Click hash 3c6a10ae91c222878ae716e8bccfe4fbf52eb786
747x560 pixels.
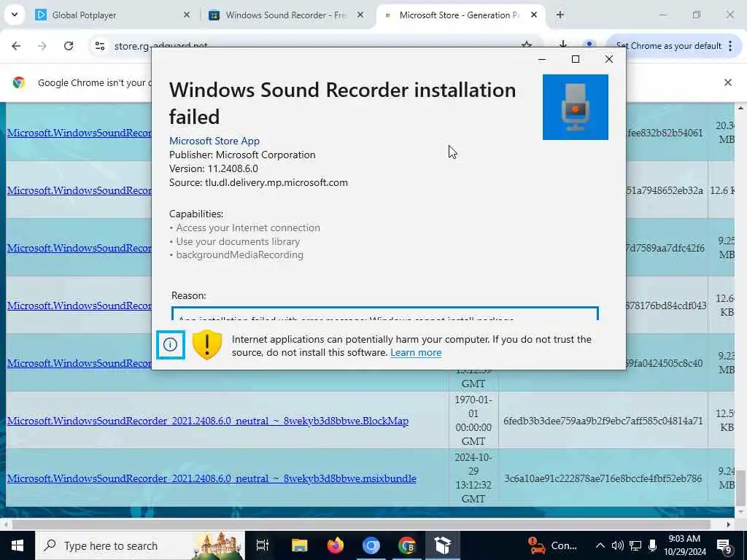603,478
